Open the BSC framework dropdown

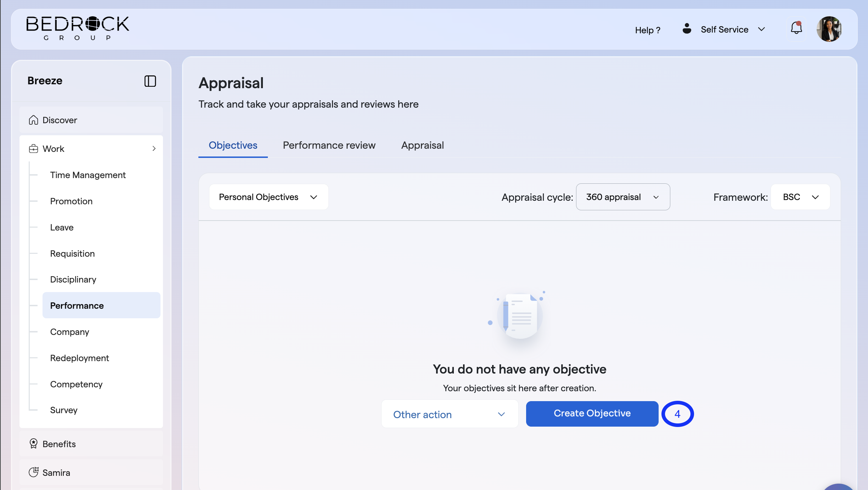click(x=800, y=197)
